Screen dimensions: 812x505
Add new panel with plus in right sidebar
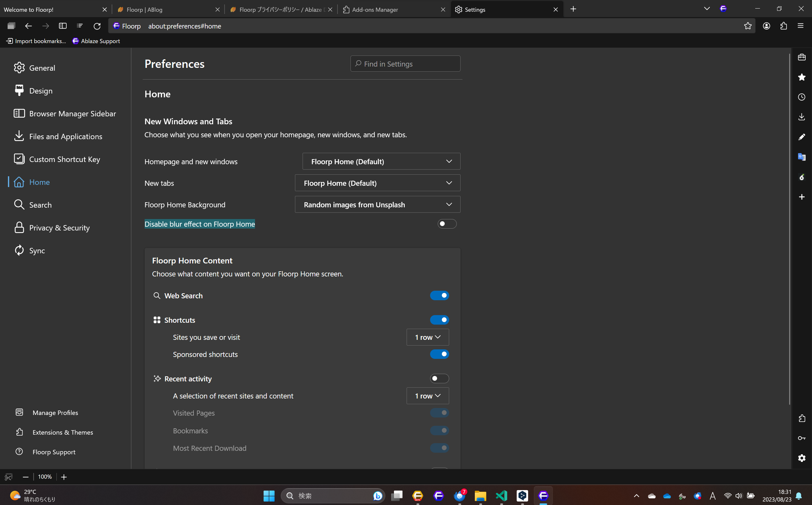(802, 197)
